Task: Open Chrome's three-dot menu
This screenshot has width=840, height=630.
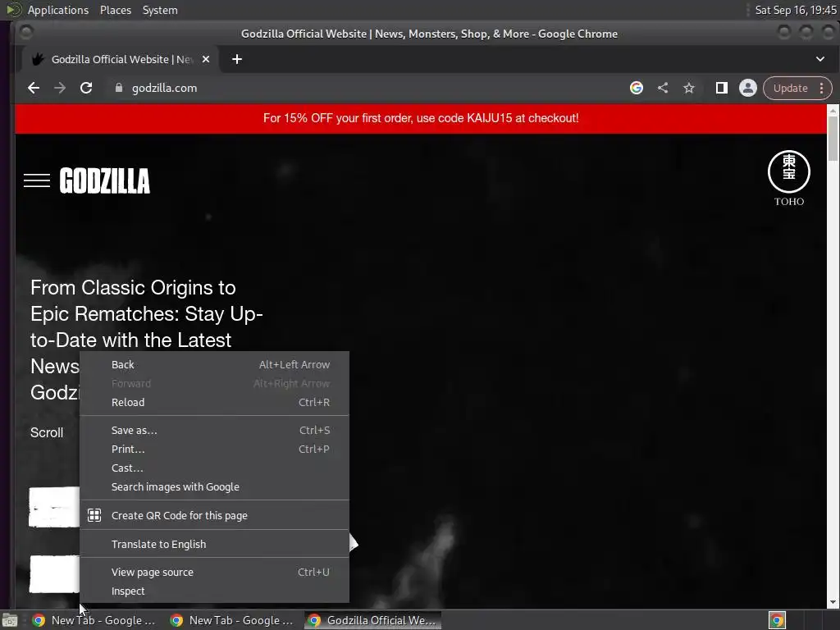Action: pos(822,88)
